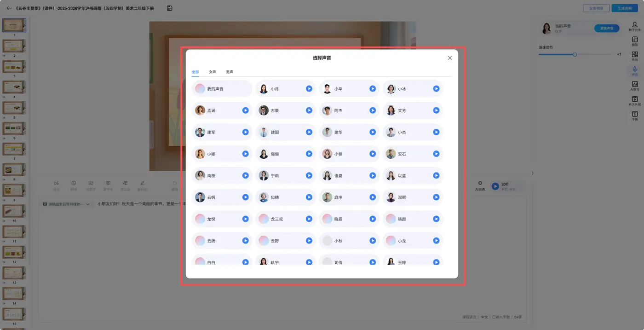Play the 建国 voice preview
The height and width of the screenshot is (330, 644).
click(309, 132)
